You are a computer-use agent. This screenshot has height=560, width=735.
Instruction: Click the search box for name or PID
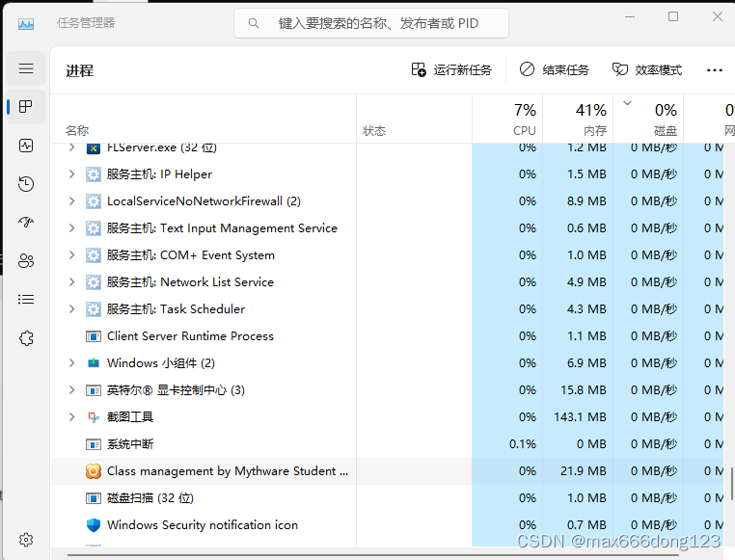point(371,23)
